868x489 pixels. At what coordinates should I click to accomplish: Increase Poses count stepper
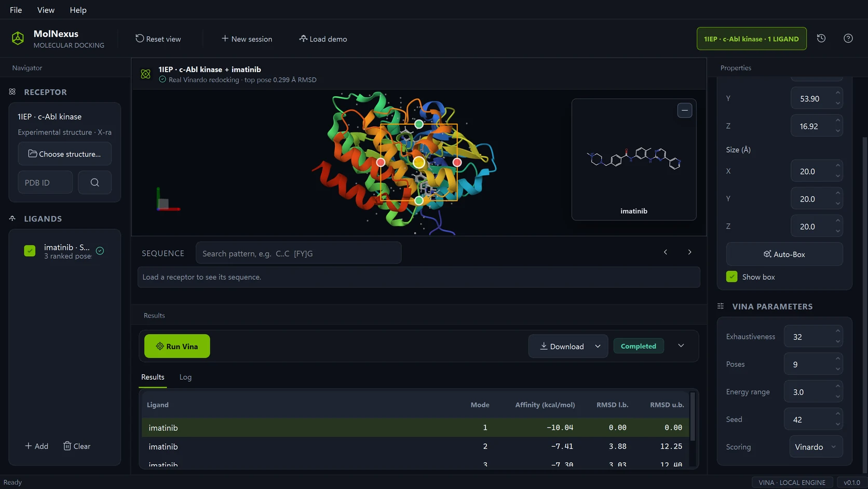(838, 359)
